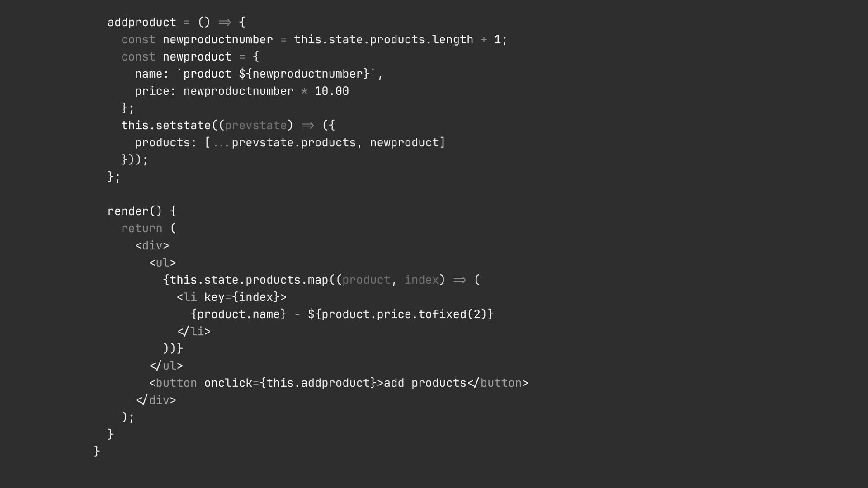Click the addproduct function name at top

pyautogui.click(x=142, y=22)
